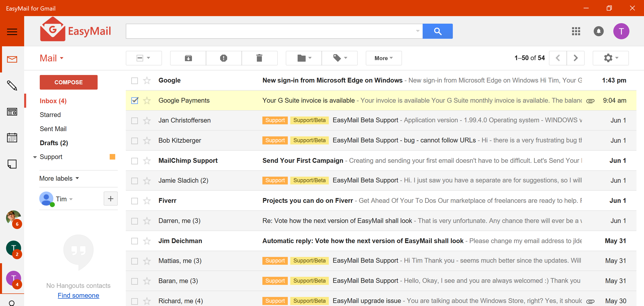Select Inbox from sidebar navigation
The image size is (644, 306).
tap(53, 101)
